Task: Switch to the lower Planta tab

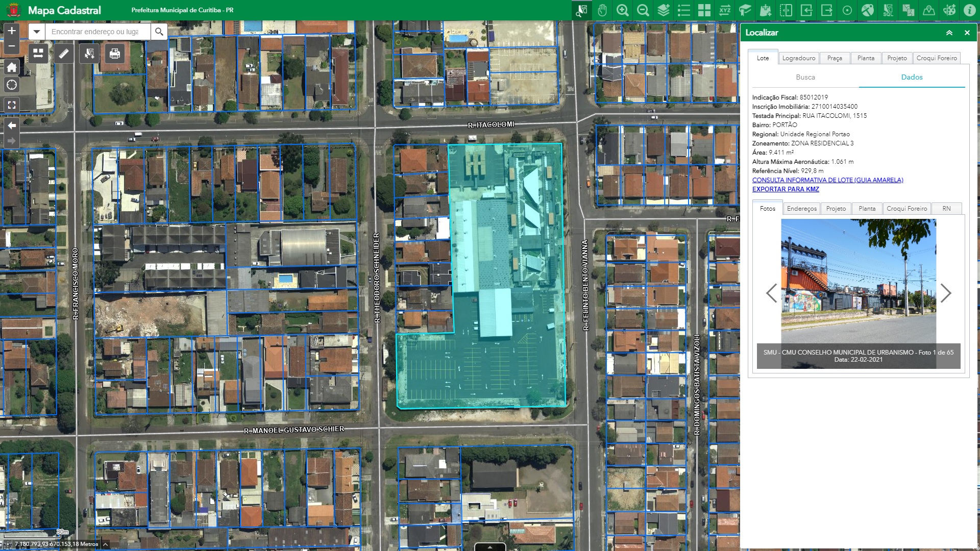Action: (x=867, y=209)
